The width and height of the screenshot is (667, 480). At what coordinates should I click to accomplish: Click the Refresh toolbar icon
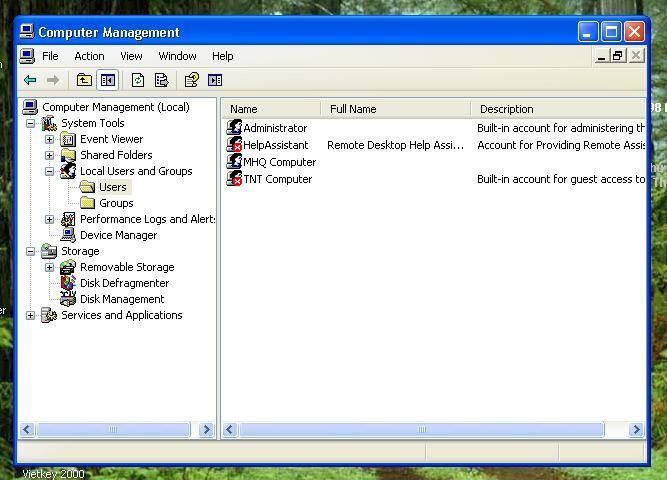(x=138, y=80)
